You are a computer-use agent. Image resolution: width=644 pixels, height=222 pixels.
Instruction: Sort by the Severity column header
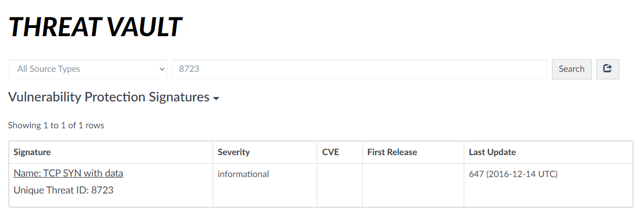pyautogui.click(x=233, y=152)
